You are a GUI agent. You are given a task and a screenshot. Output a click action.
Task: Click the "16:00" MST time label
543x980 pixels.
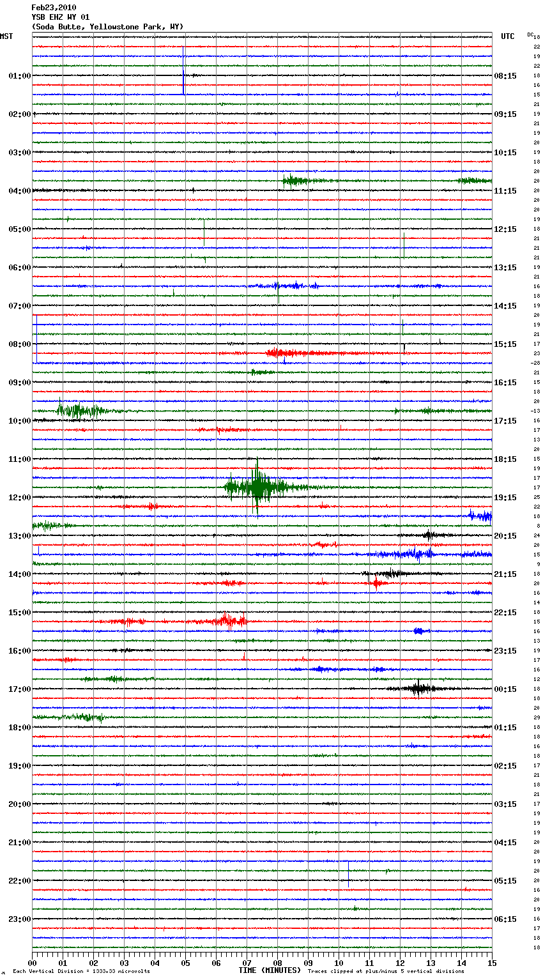pyautogui.click(x=20, y=651)
